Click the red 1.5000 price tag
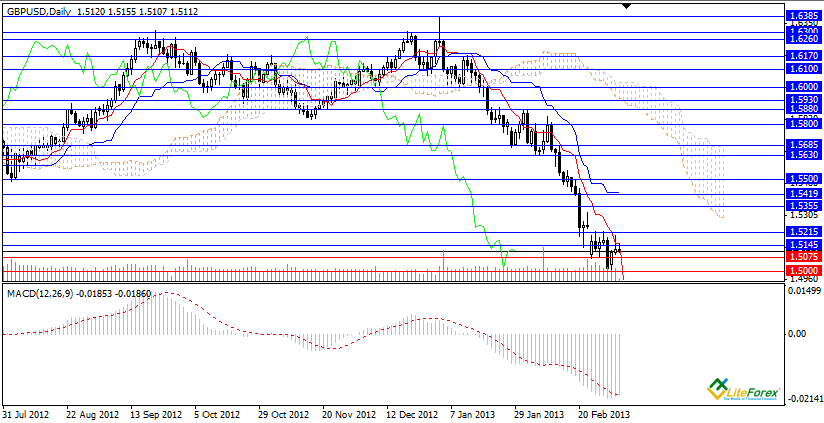This screenshot has height=423, width=824. click(x=803, y=270)
